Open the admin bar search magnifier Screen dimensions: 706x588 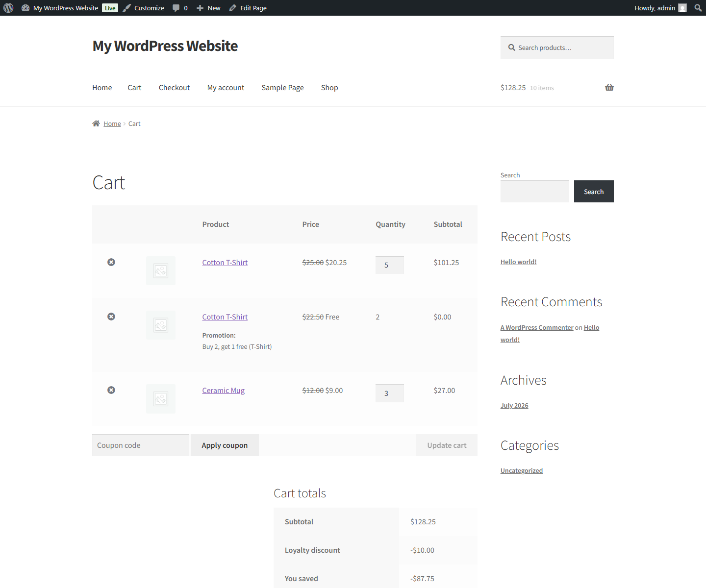(698, 8)
